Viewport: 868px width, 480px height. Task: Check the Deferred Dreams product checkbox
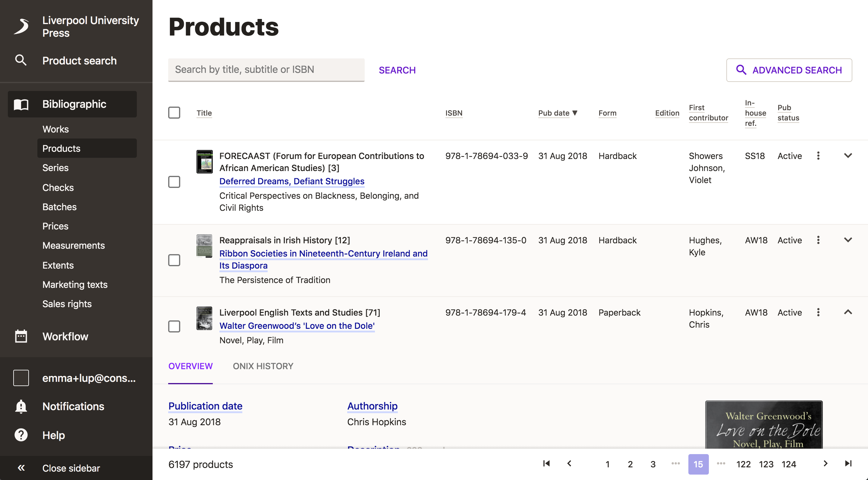(174, 182)
